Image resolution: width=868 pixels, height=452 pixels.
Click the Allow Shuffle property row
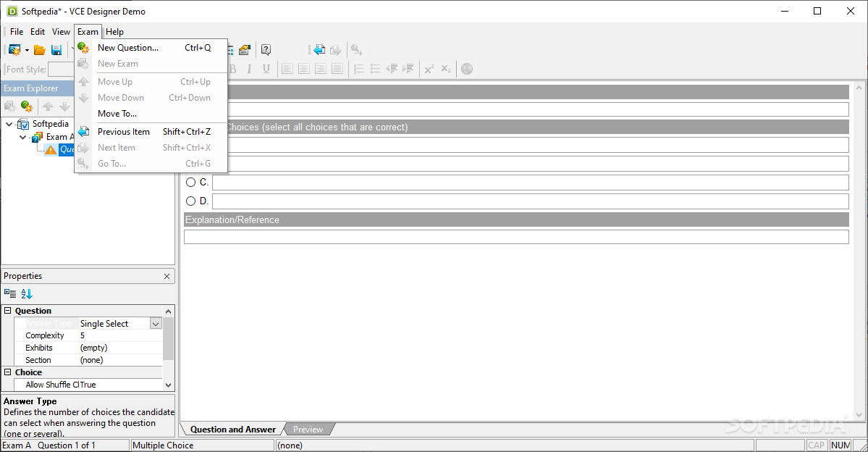88,385
